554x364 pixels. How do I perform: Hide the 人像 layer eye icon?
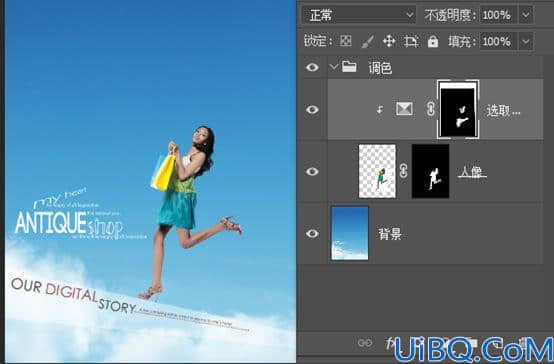pyautogui.click(x=312, y=172)
